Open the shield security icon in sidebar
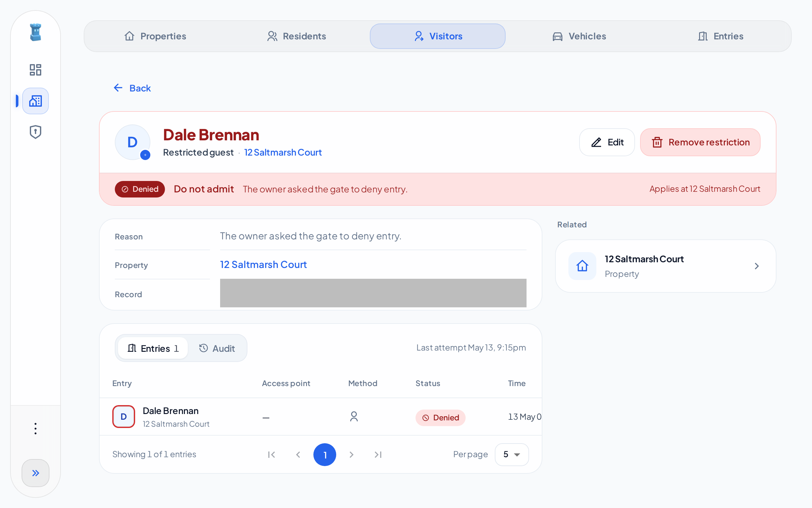Viewport: 812px width, 508px height. (x=36, y=132)
